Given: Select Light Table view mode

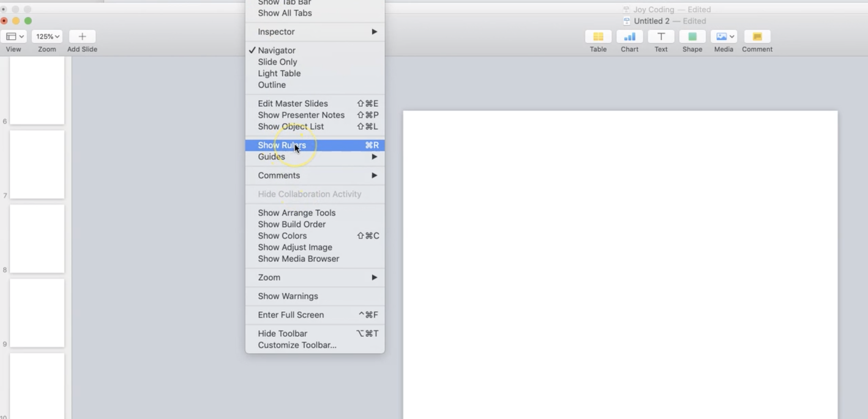Looking at the screenshot, I should [x=279, y=73].
